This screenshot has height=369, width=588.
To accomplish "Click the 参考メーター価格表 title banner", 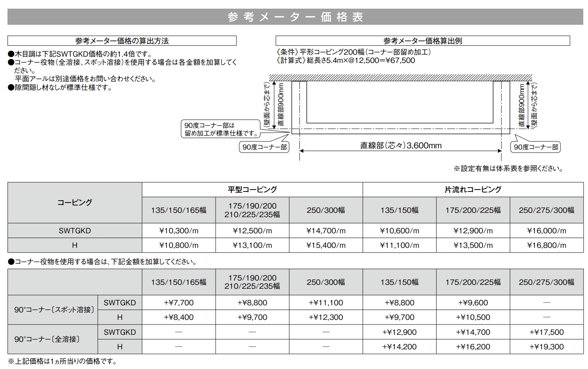I will coord(294,17).
